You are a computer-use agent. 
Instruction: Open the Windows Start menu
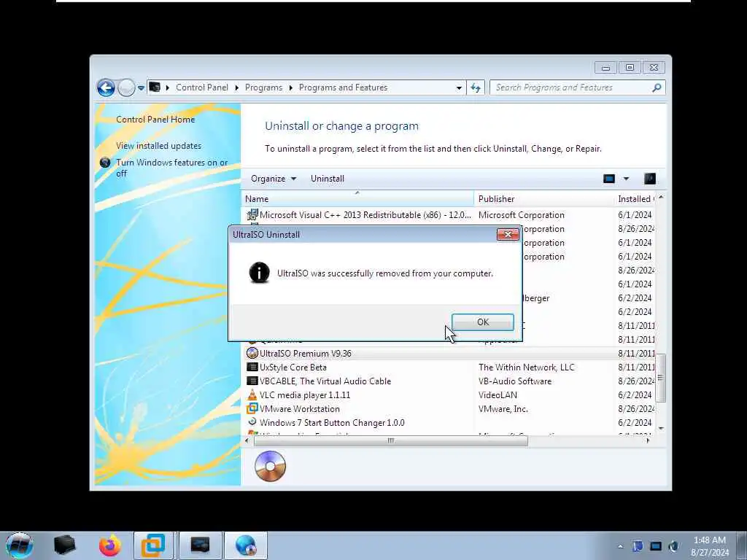(x=20, y=545)
